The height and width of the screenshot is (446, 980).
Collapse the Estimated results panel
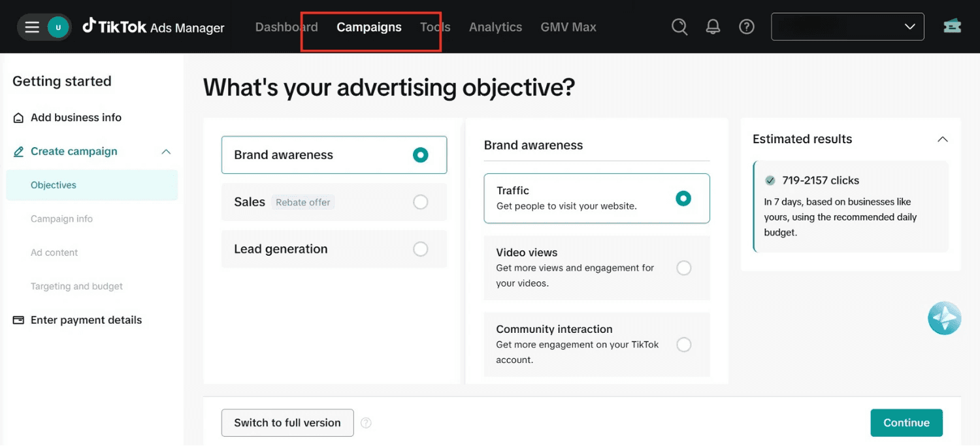click(942, 139)
